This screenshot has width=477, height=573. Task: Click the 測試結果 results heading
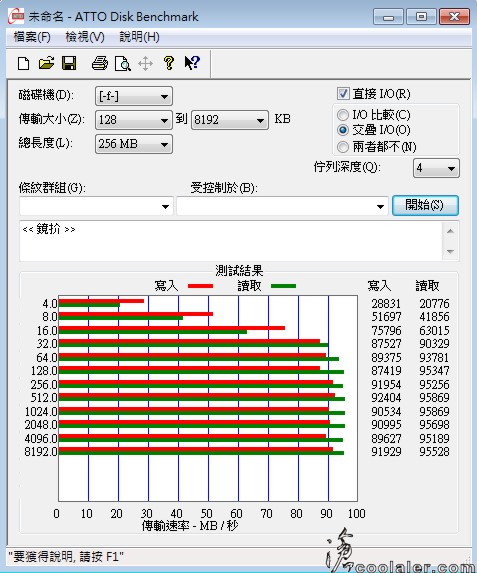pos(239,271)
